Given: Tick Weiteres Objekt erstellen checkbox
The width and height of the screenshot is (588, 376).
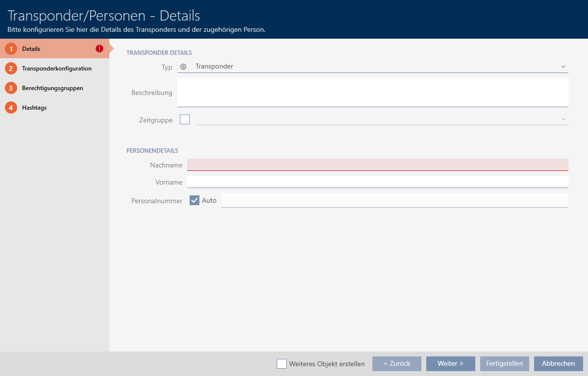Looking at the screenshot, I should pos(282,364).
